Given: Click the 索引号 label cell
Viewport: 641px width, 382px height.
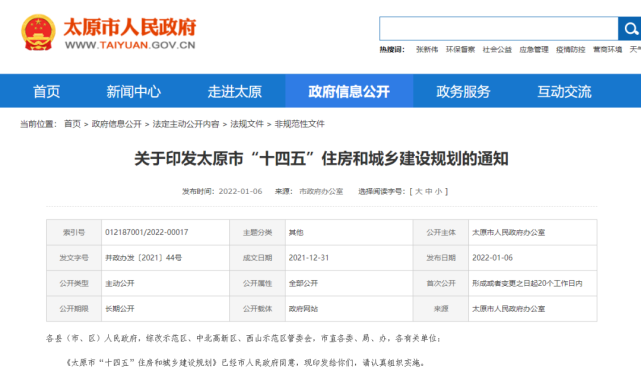Looking at the screenshot, I should (74, 232).
